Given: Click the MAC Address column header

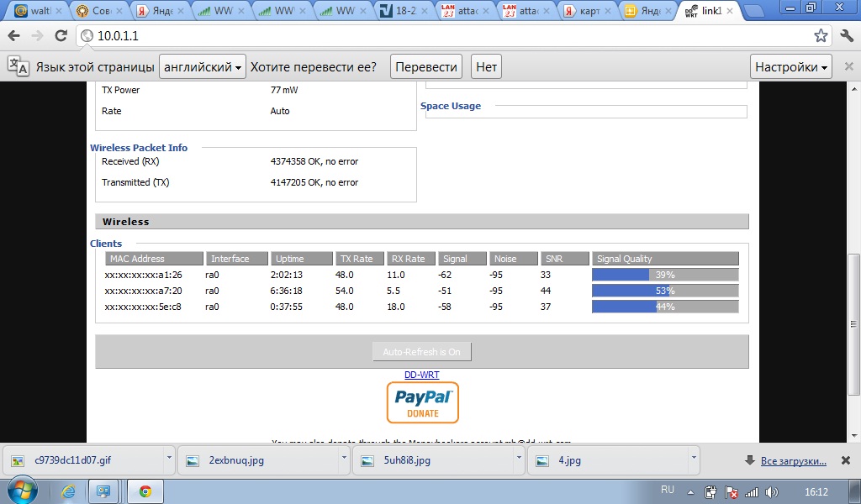Looking at the screenshot, I should point(155,259).
